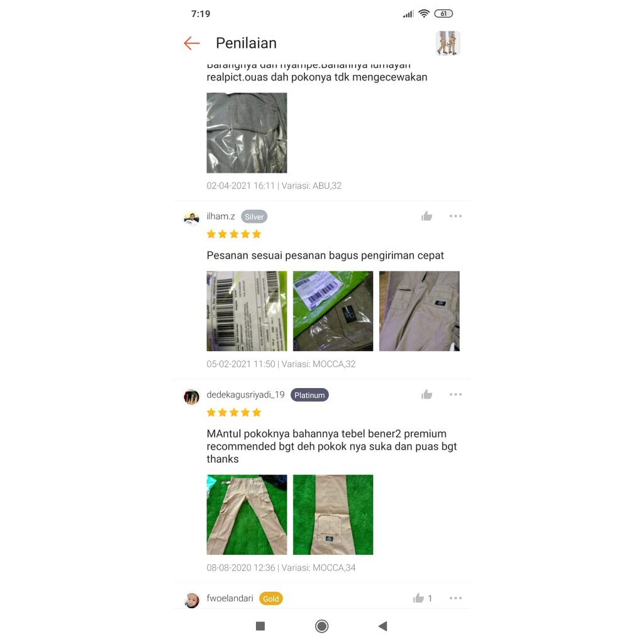View full cargo pants on grass photo
The width and height of the screenshot is (644, 644).
click(x=247, y=514)
